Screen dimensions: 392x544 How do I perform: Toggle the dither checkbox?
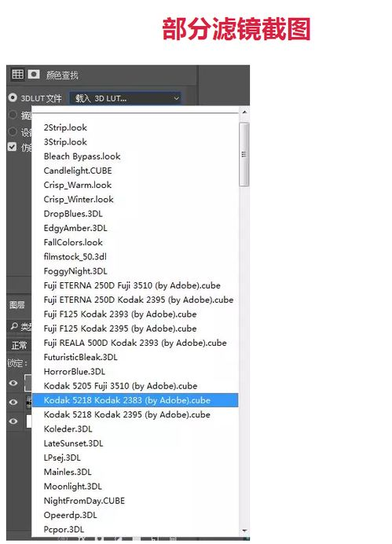click(x=12, y=146)
